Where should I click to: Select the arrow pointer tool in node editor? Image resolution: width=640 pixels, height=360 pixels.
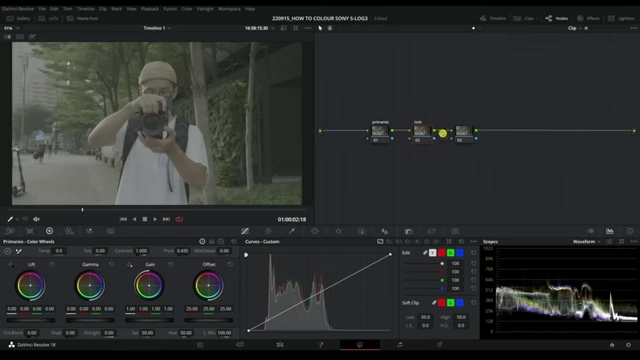coord(320,28)
